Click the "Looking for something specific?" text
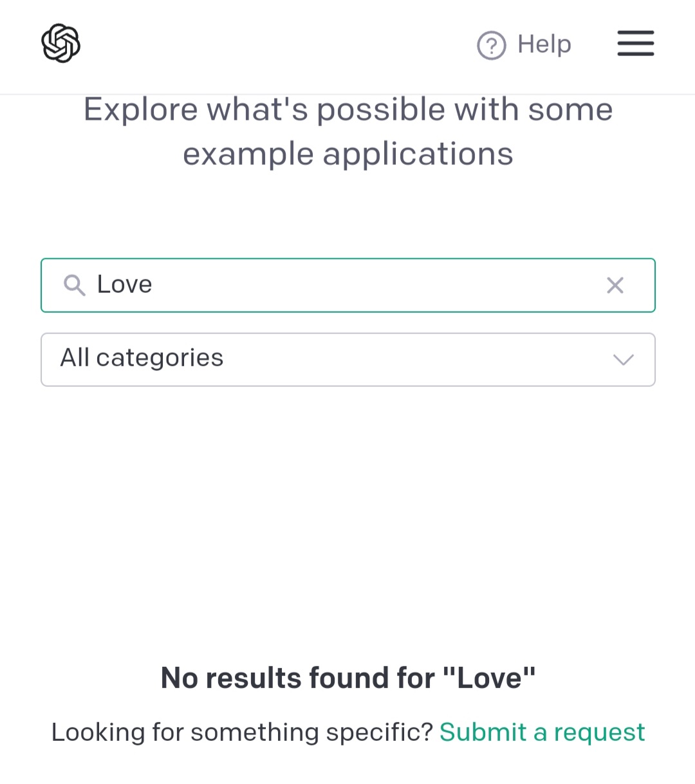695x784 pixels. tap(242, 733)
